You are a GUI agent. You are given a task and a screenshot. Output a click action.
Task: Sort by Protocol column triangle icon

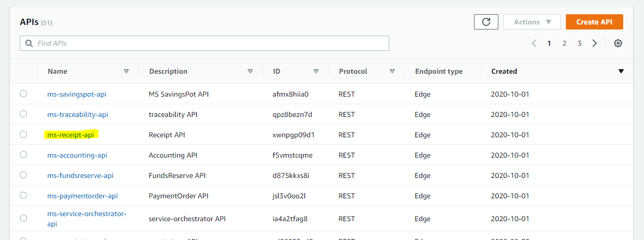[392, 71]
